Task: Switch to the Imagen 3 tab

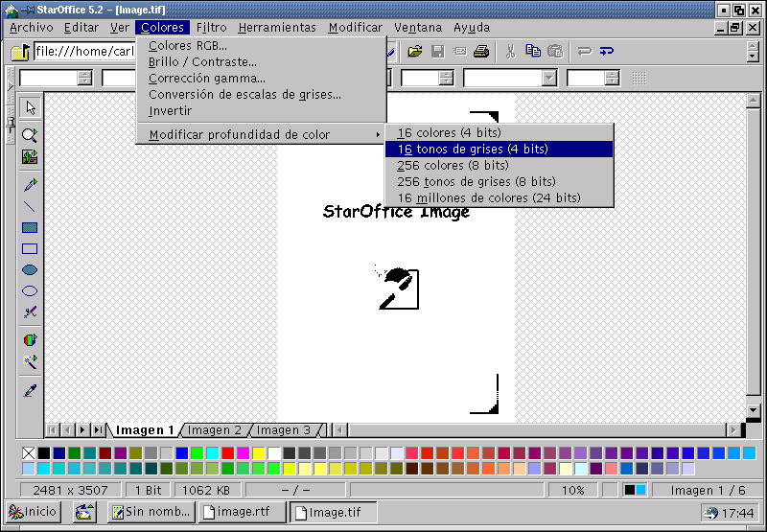Action: click(284, 430)
